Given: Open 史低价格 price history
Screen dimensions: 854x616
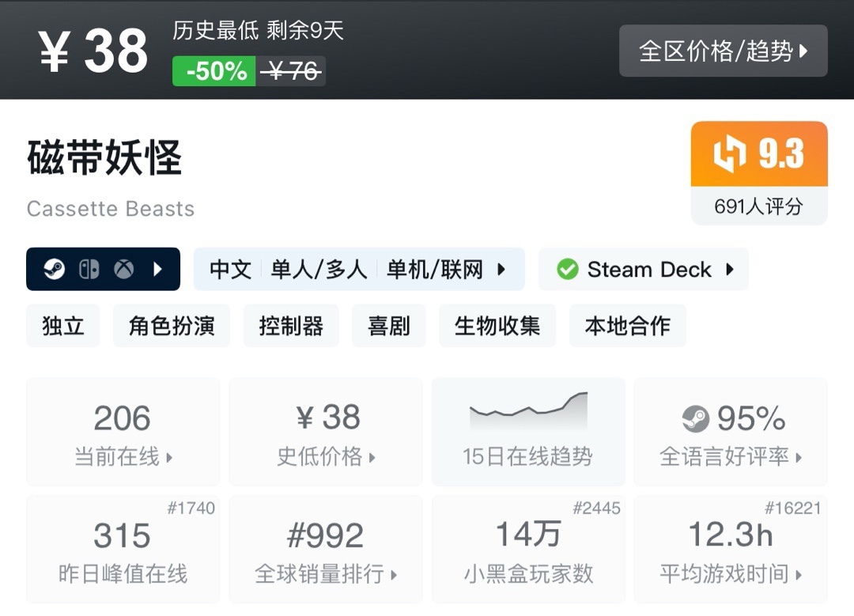Looking at the screenshot, I should click(326, 431).
